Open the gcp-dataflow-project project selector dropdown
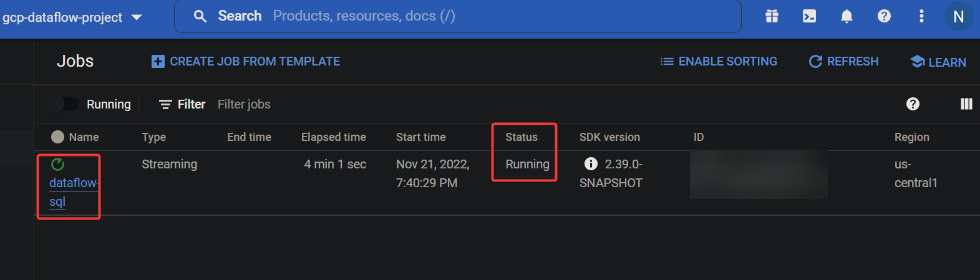The height and width of the screenshot is (280, 980). 72,17
